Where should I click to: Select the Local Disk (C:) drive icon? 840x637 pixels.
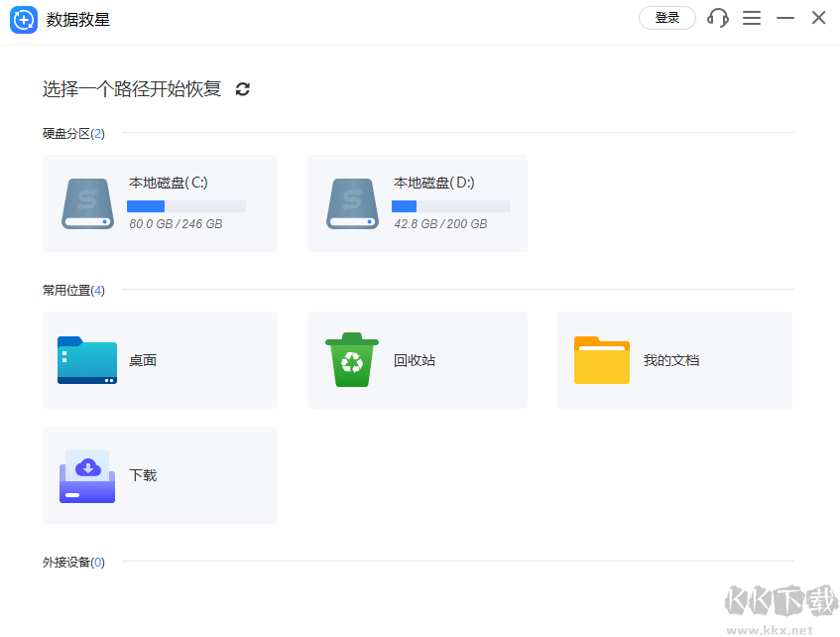tap(86, 202)
